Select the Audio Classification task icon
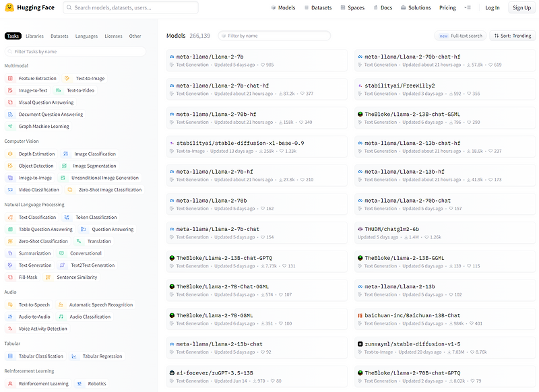 coord(61,317)
